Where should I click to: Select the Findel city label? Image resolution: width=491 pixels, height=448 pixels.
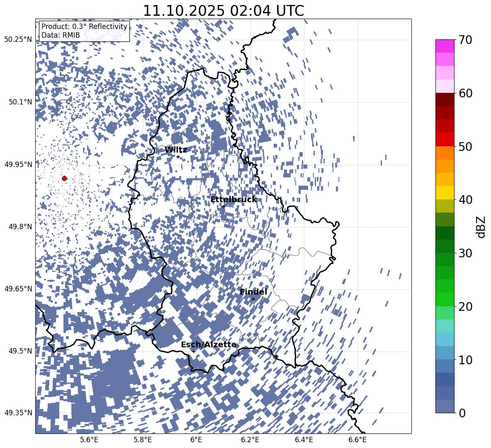253,292
